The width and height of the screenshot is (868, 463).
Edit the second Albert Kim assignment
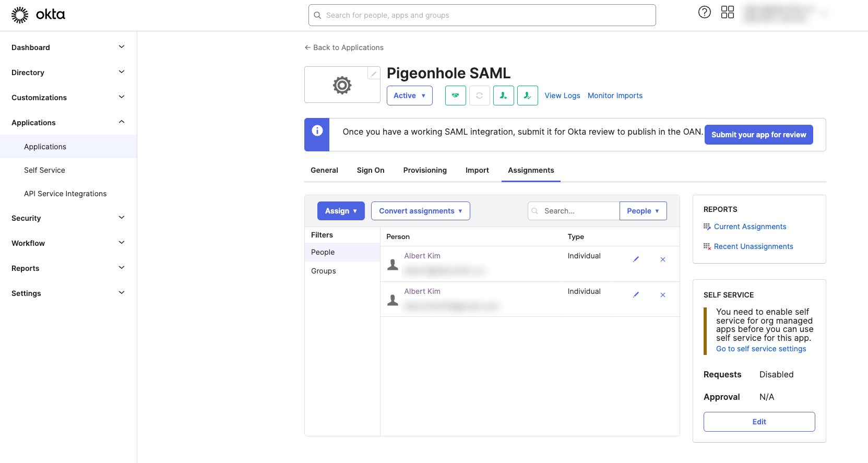tap(636, 295)
